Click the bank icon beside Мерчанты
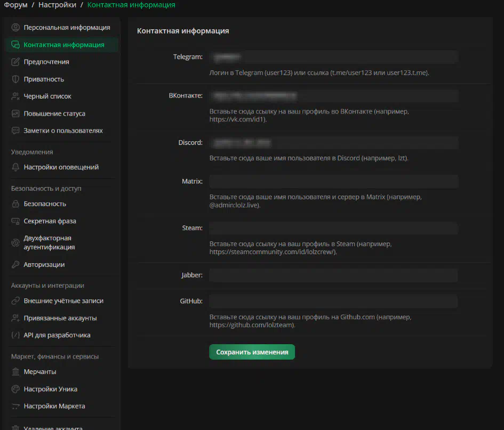 point(15,372)
